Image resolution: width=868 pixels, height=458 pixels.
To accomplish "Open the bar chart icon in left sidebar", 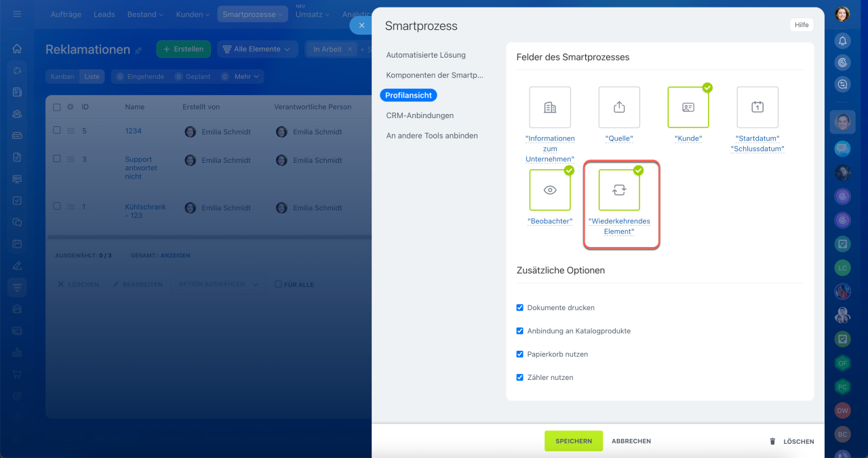I will (17, 352).
